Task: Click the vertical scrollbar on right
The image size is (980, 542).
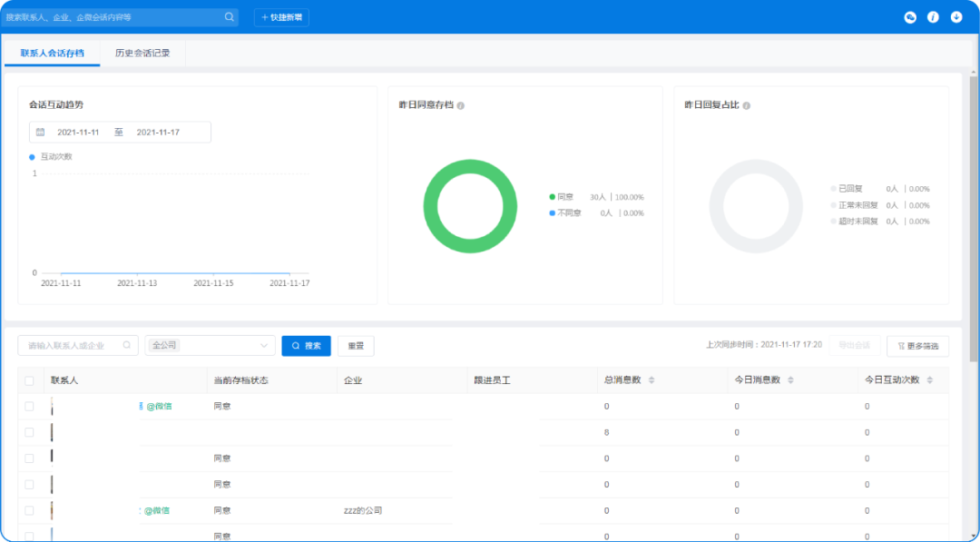Action: pos(973,219)
